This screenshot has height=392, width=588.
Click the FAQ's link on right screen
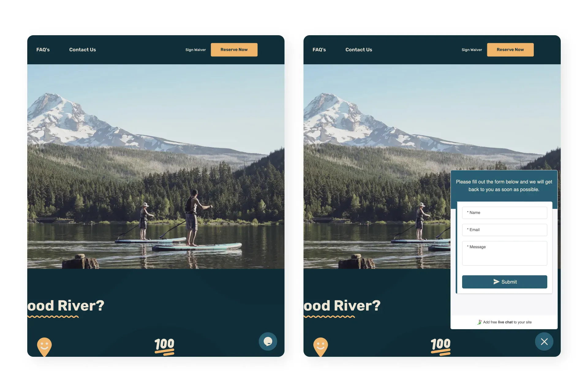coord(319,49)
